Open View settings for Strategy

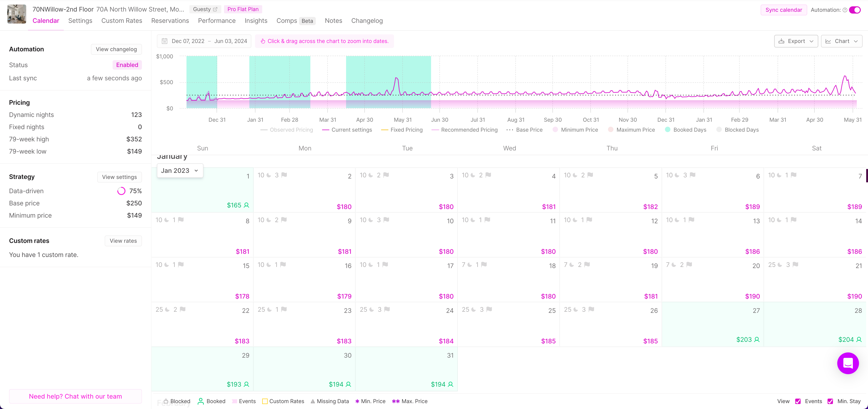[x=119, y=177]
